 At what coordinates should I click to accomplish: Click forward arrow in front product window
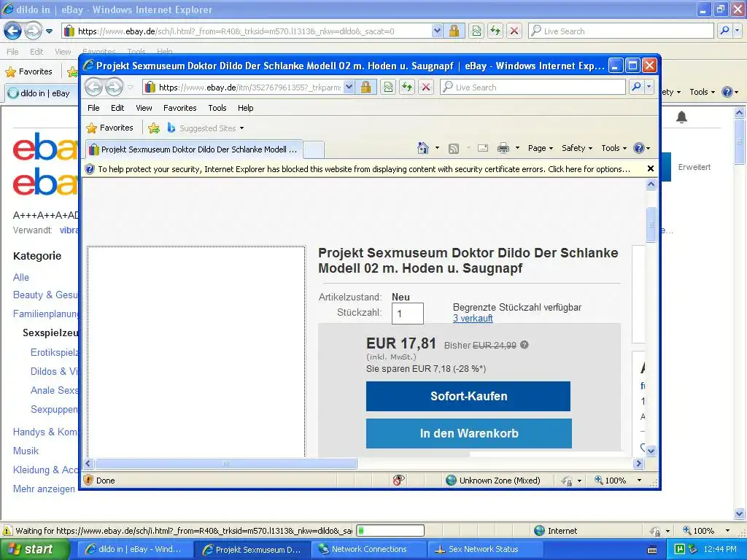tap(114, 87)
